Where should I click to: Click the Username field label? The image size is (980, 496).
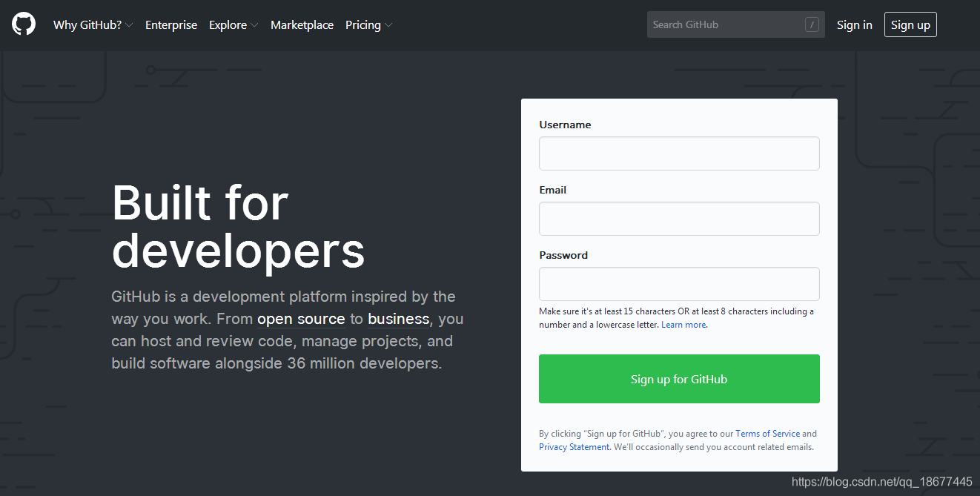[x=565, y=125]
